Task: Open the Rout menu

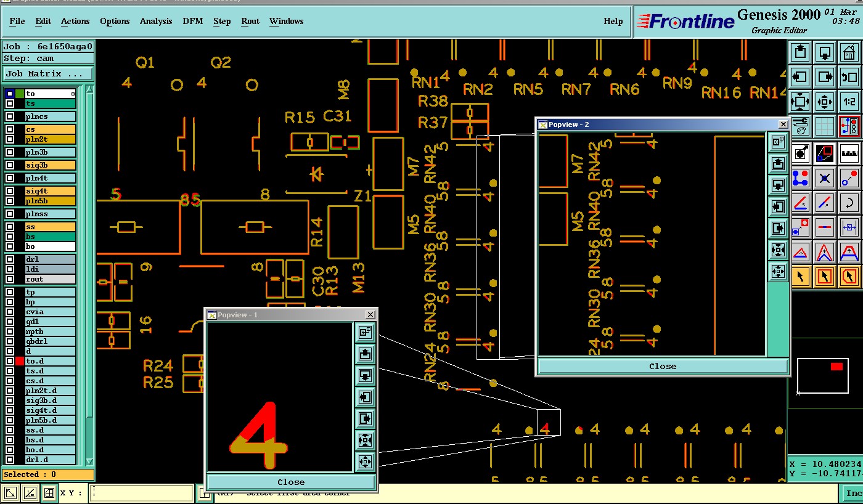Action: 250,21
